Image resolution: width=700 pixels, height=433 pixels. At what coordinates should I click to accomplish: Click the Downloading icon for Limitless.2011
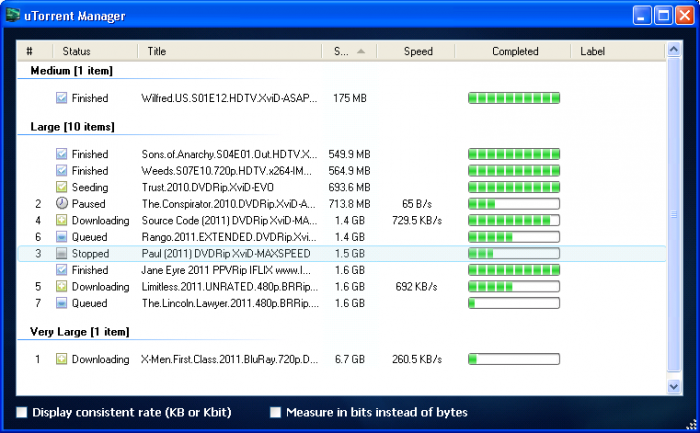(62, 286)
